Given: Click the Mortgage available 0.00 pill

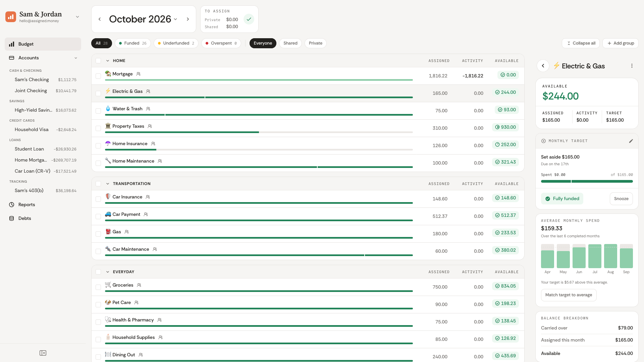Looking at the screenshot, I should click(x=508, y=75).
